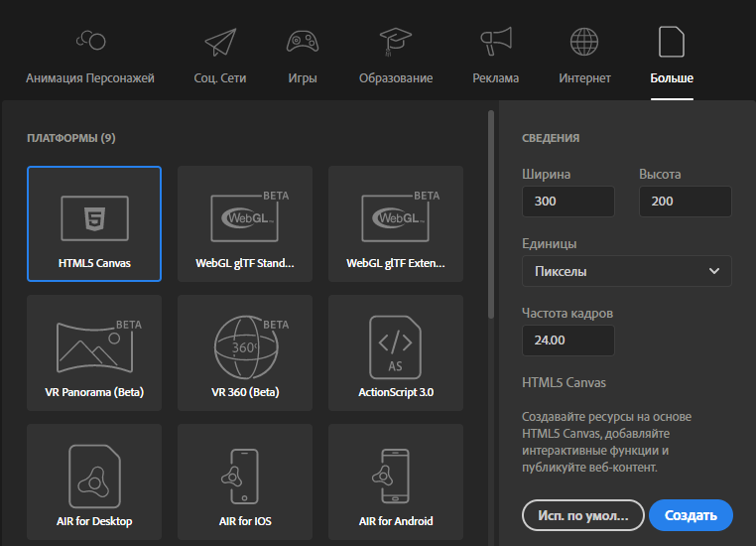Select the HTML5 Canvas platform icon
The image size is (756, 546).
click(94, 218)
